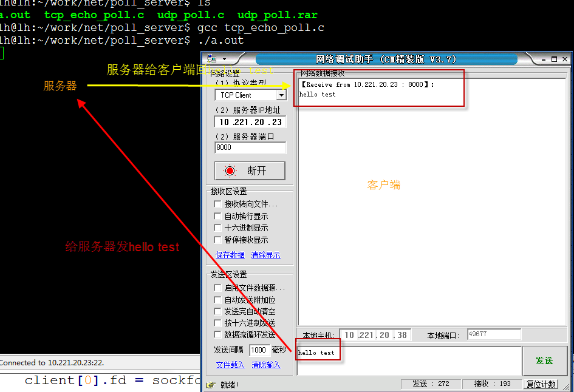The width and height of the screenshot is (574, 392).
Task: Click the 断开 disconnect button
Action: [250, 171]
